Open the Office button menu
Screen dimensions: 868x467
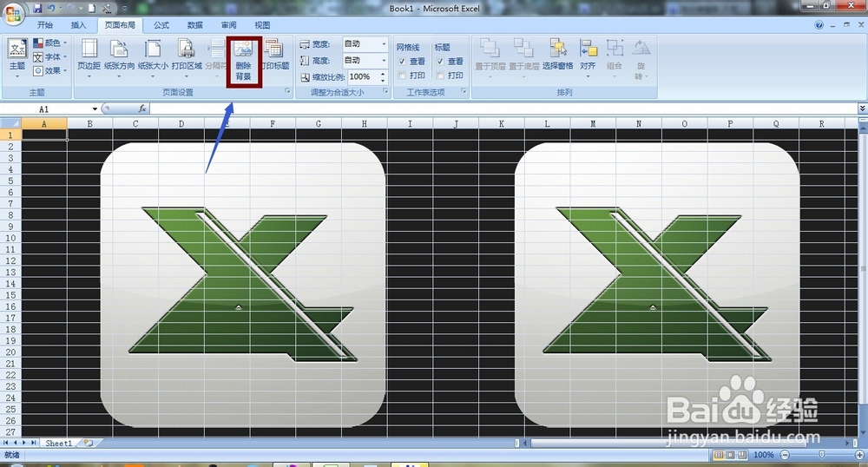point(13,14)
